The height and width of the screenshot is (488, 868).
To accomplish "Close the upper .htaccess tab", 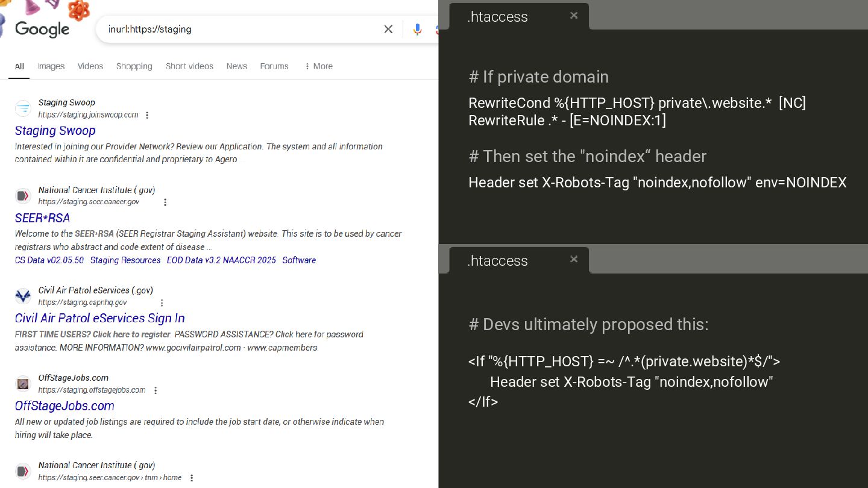I will click(x=574, y=16).
